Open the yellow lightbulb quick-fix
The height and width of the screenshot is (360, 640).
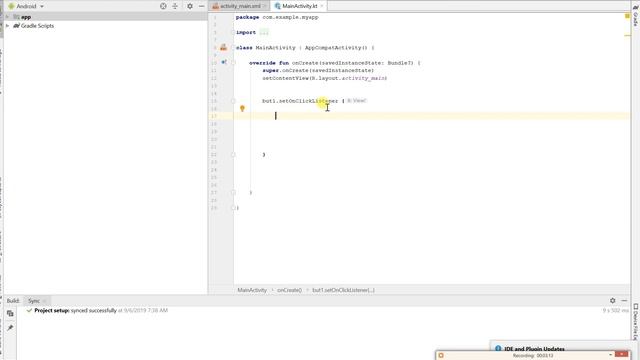(242, 109)
